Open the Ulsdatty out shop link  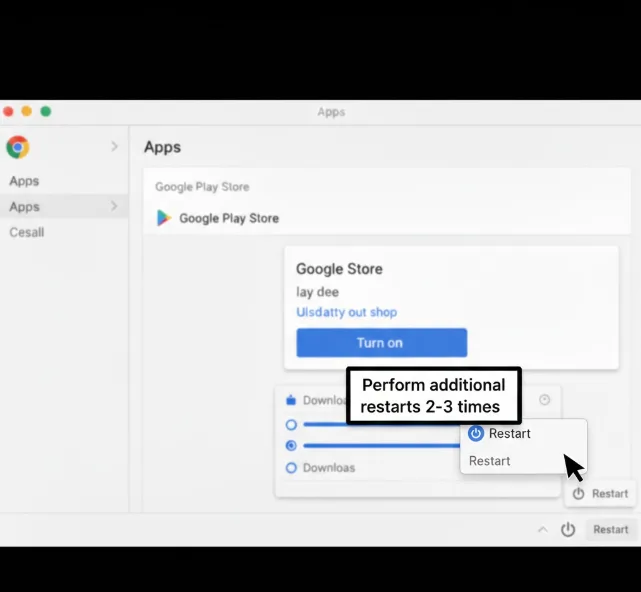pos(346,312)
